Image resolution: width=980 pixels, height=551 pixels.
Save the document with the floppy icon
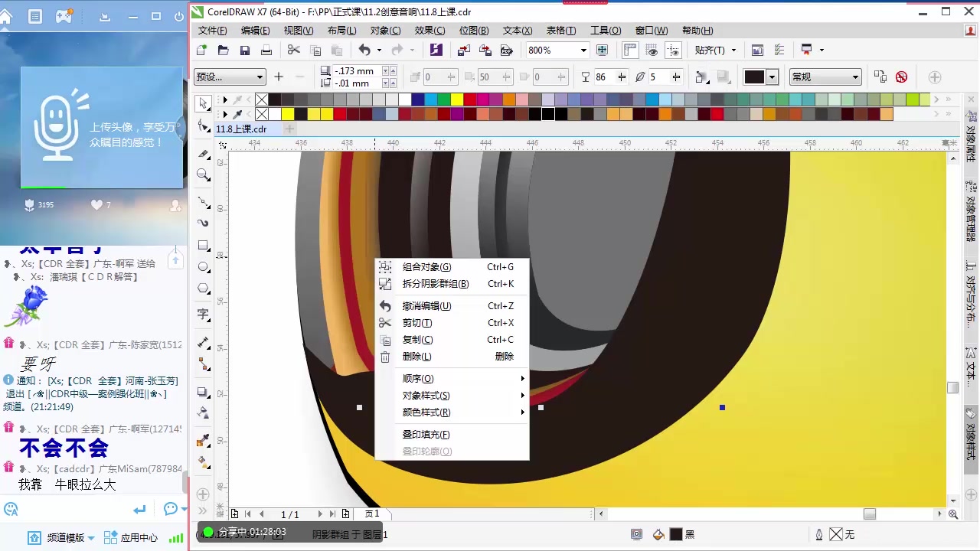tap(245, 50)
